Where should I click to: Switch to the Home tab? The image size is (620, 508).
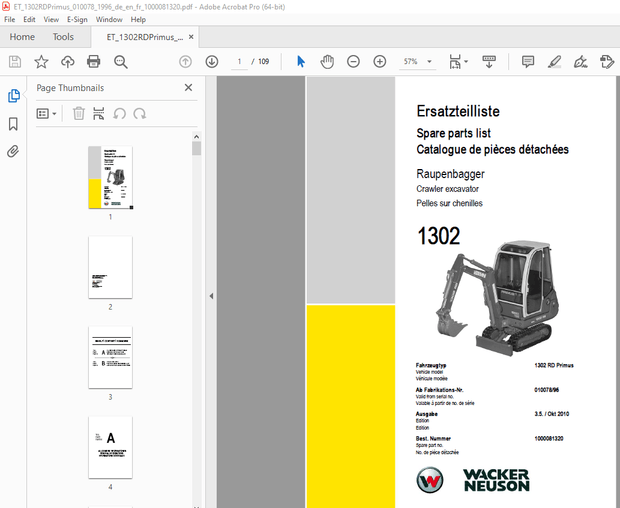point(22,37)
